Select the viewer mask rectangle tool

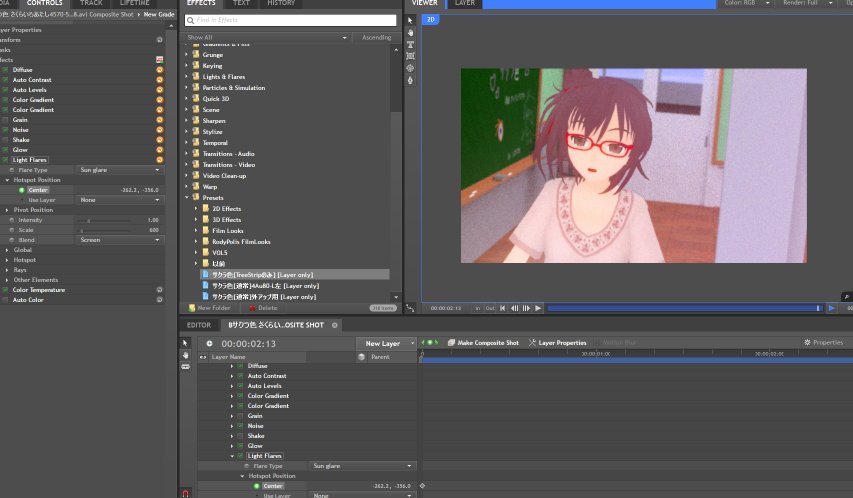point(410,56)
